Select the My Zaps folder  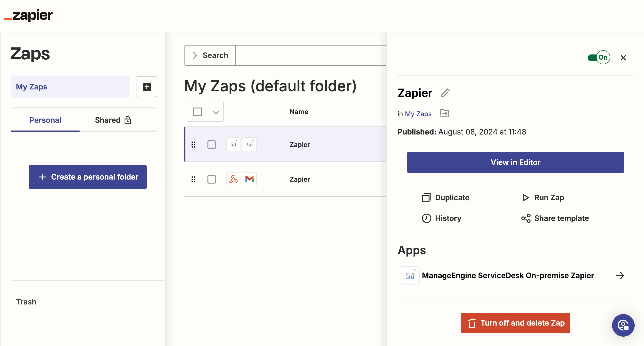(70, 87)
